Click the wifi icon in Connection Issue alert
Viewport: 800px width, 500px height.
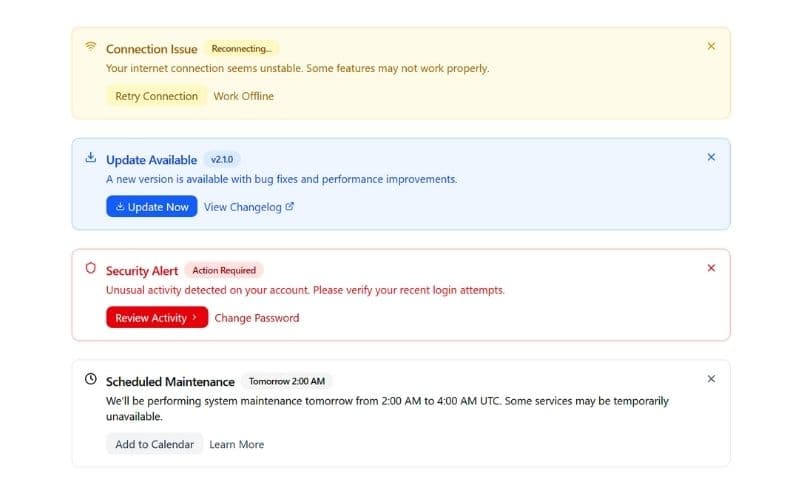pos(90,46)
